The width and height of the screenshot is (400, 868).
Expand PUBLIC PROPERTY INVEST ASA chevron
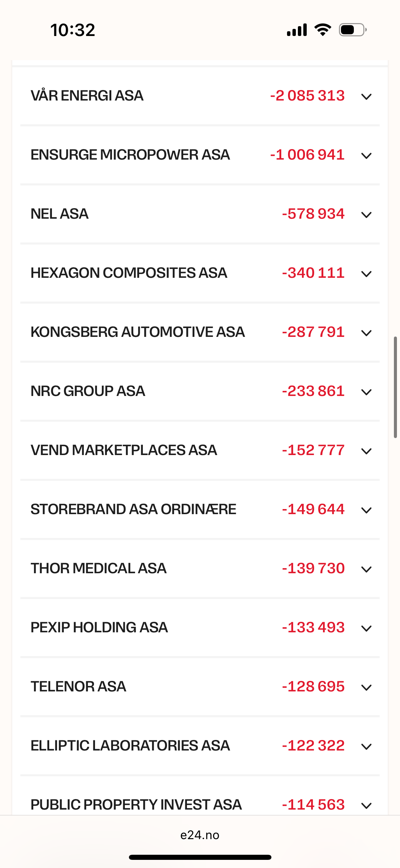tap(366, 806)
